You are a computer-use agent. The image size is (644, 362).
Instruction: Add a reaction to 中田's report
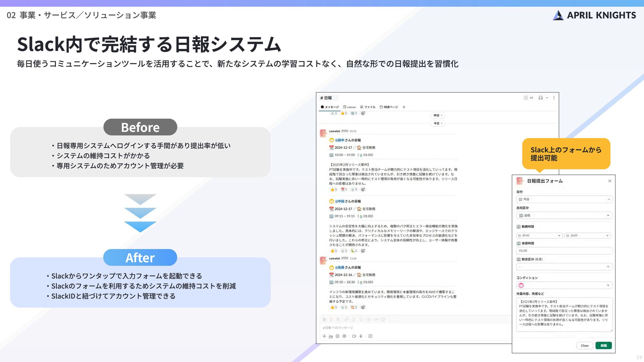(363, 251)
